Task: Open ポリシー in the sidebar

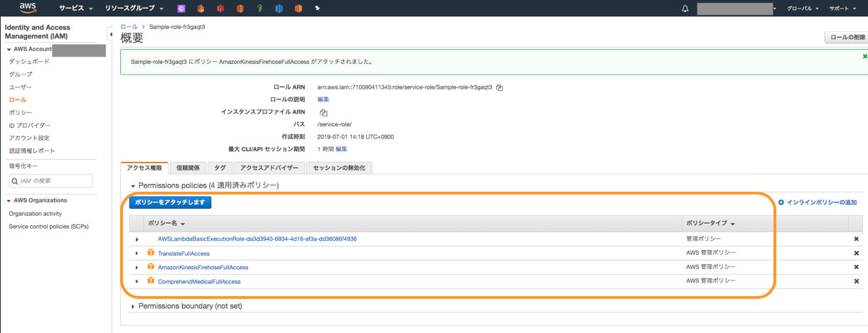Action: click(x=20, y=113)
